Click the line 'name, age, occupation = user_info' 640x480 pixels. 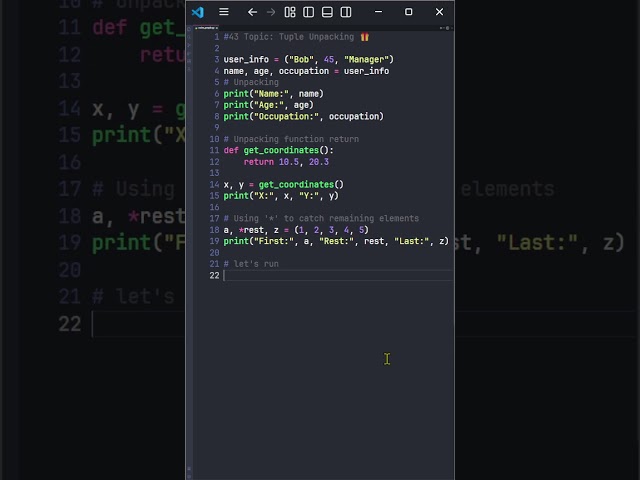306,71
